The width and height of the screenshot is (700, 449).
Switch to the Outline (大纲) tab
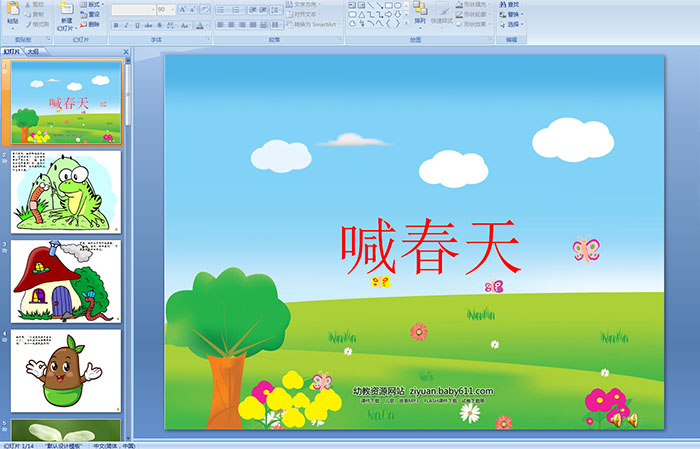click(34, 50)
